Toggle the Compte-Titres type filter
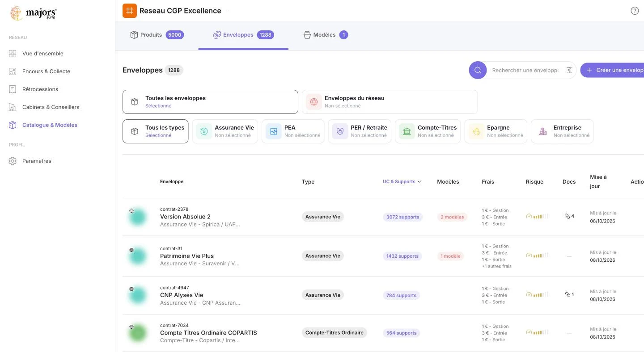 428,131
